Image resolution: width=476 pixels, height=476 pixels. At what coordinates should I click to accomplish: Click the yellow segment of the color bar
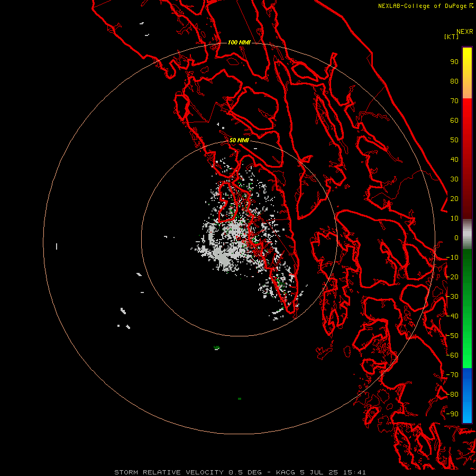467,73
